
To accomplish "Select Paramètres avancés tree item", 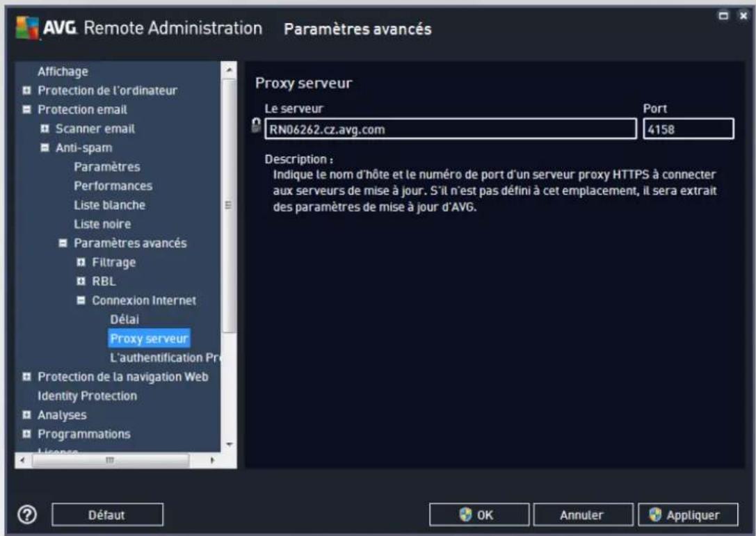I will click(x=130, y=243).
